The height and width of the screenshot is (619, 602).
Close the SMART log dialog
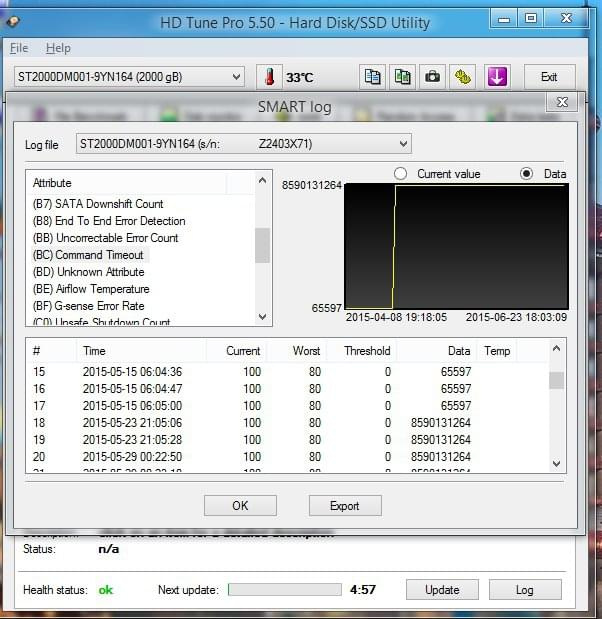[x=562, y=102]
